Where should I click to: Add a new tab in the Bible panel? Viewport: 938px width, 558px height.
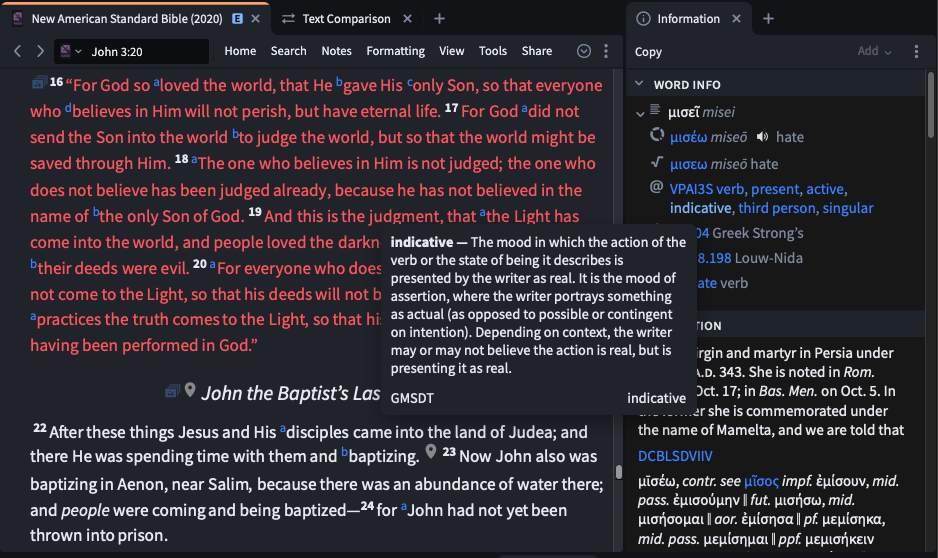(x=439, y=19)
